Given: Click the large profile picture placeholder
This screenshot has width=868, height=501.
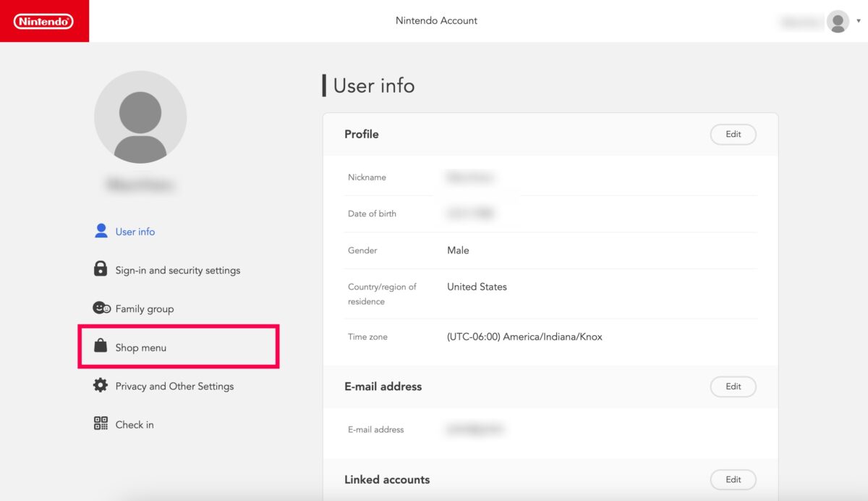Looking at the screenshot, I should [x=140, y=117].
